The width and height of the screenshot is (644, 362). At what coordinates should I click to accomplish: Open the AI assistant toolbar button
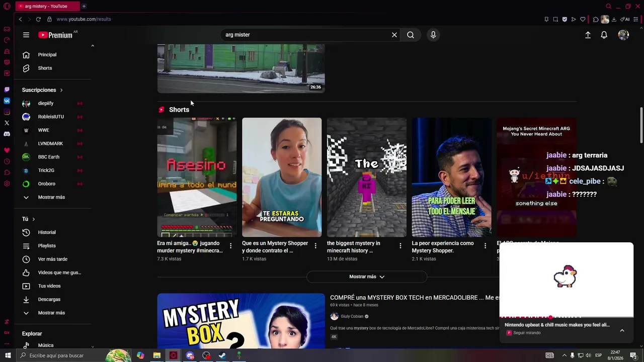pos(624,19)
